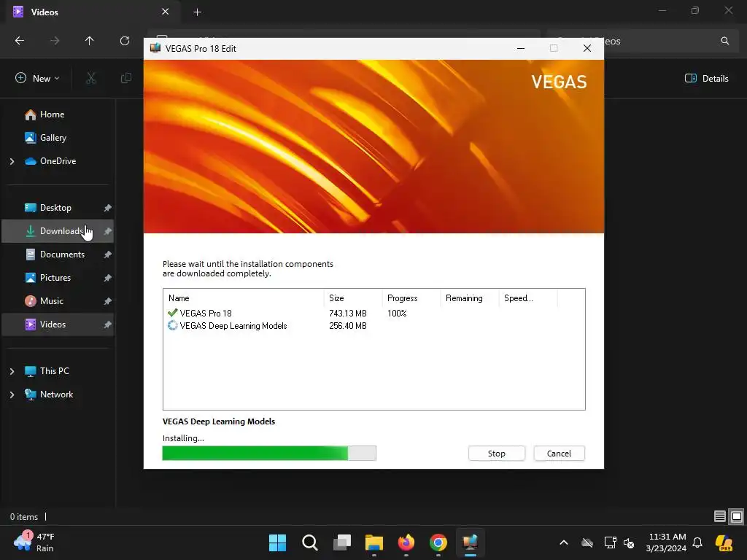Open File Explorer from taskbar
This screenshot has height=560, width=747.
click(x=374, y=542)
